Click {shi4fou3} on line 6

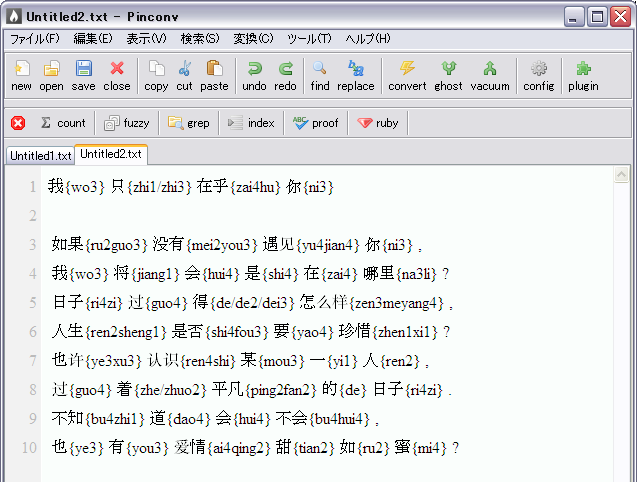pyautogui.click(x=237, y=332)
